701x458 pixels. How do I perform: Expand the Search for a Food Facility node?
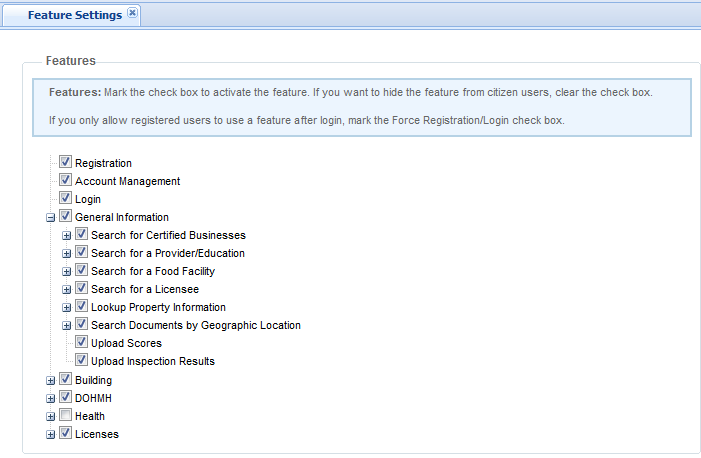67,271
